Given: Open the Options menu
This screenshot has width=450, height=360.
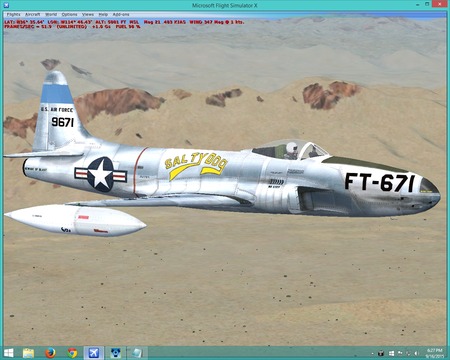Looking at the screenshot, I should [69, 15].
